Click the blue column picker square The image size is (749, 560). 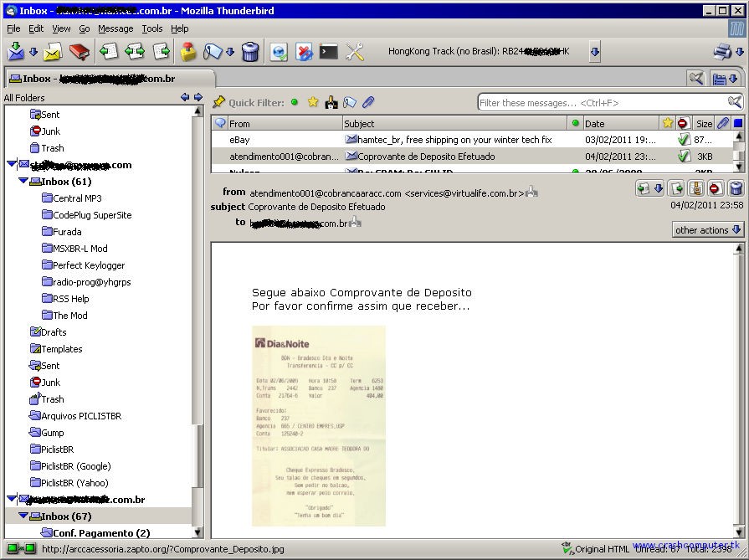738,123
